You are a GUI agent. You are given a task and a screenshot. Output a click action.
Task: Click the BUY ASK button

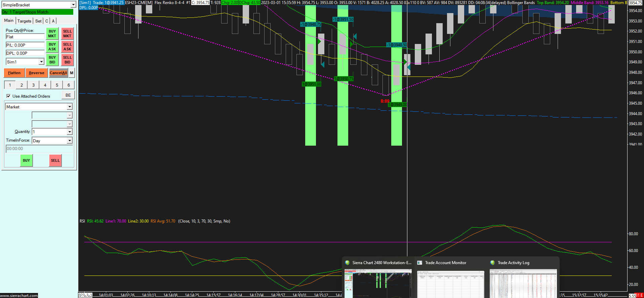click(x=52, y=47)
